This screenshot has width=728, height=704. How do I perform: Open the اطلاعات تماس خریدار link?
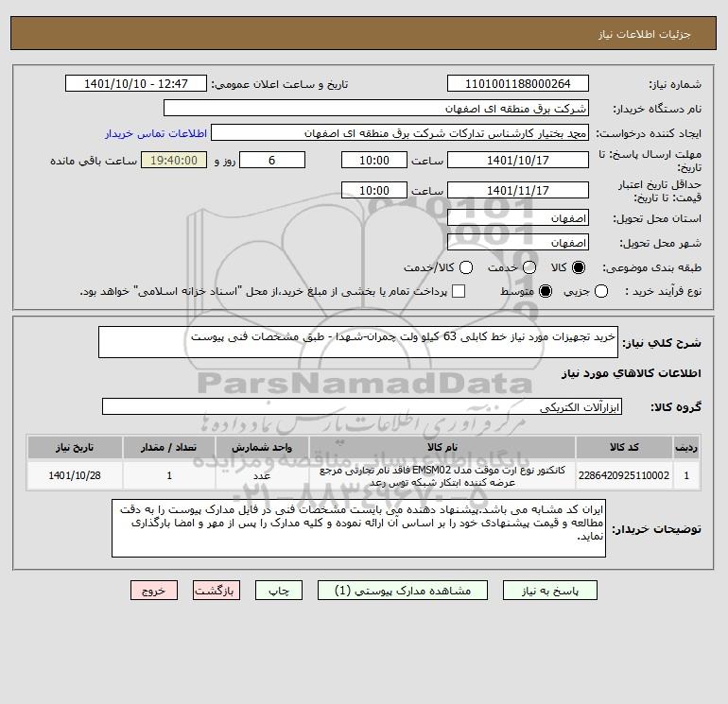[156, 133]
